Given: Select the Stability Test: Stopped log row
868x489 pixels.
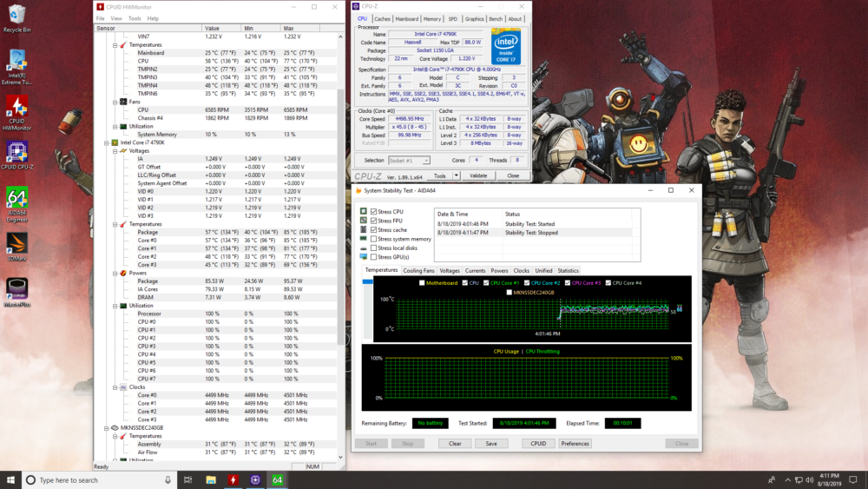Looking at the screenshot, I should (534, 233).
